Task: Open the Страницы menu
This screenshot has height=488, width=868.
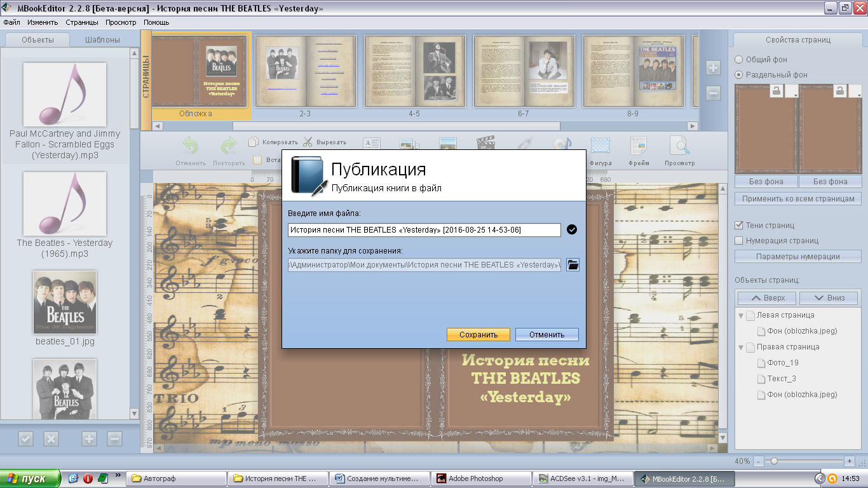Action: pos(81,22)
